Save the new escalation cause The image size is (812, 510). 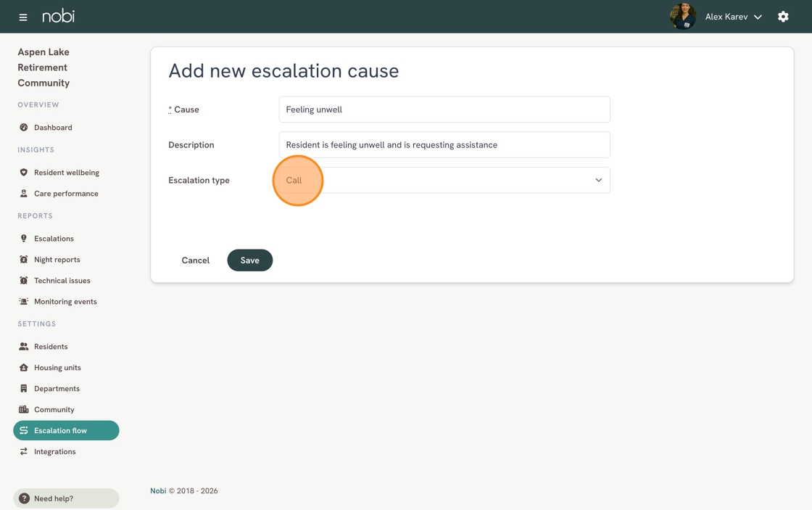pyautogui.click(x=249, y=260)
